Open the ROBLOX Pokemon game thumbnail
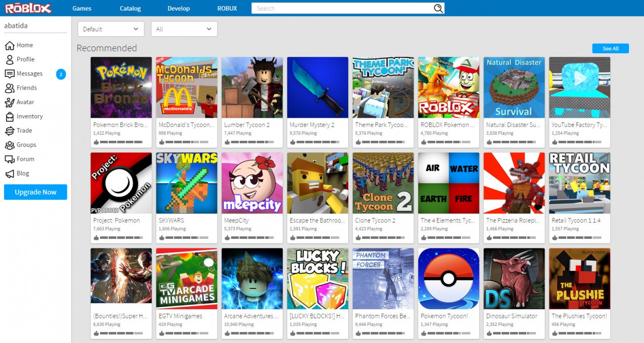The height and width of the screenshot is (343, 644). 449,88
